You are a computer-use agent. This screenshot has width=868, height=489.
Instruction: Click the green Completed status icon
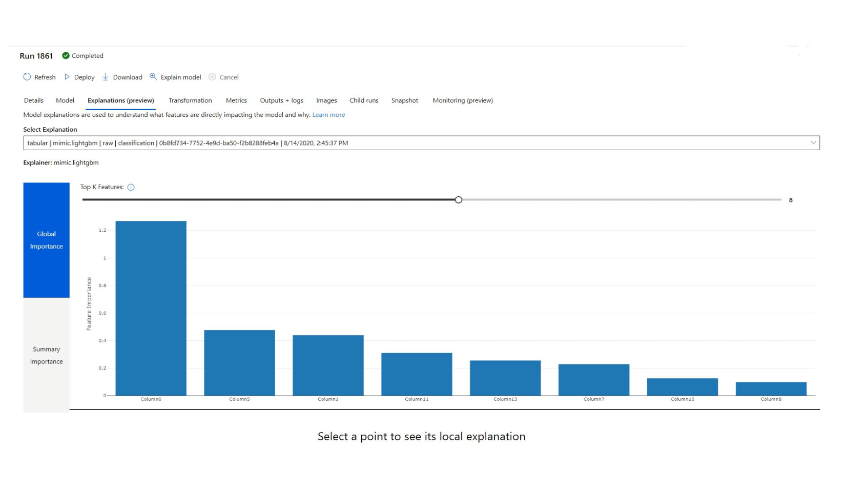(66, 55)
